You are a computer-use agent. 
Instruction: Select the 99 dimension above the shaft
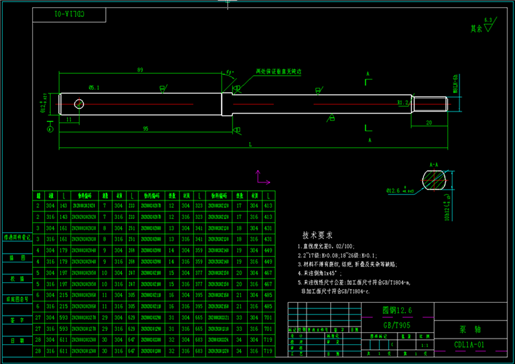[140, 70]
